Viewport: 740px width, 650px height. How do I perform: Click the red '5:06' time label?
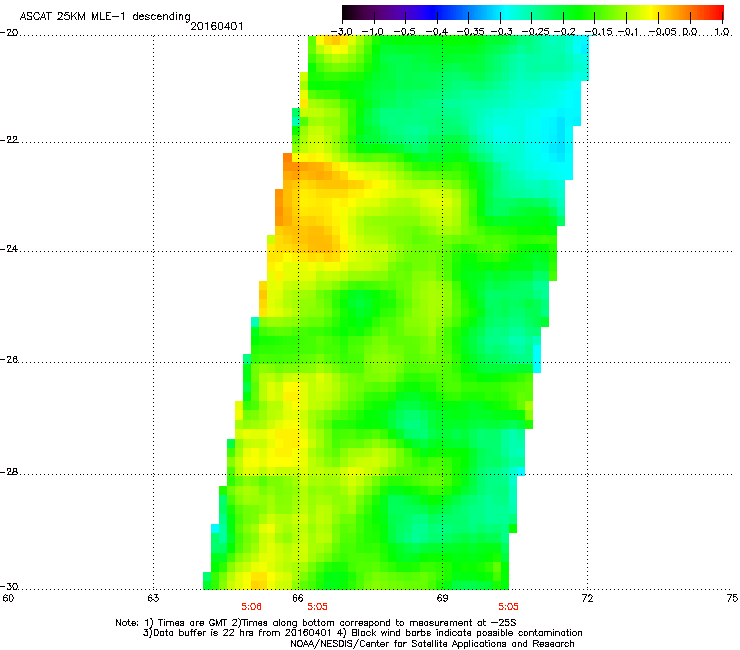pos(251,607)
